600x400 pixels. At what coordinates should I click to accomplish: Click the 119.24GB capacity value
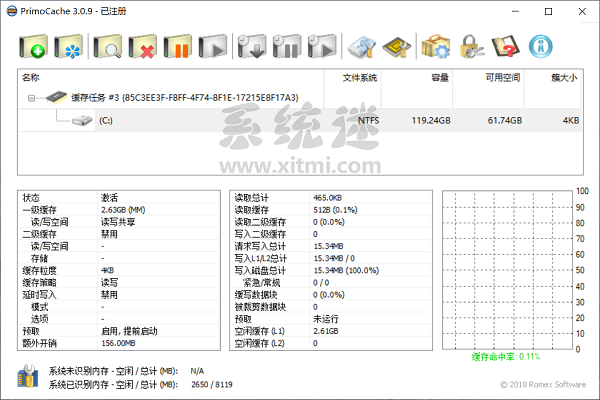[x=431, y=121]
